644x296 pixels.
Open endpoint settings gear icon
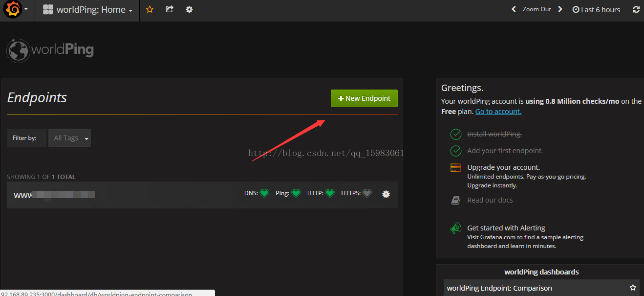click(x=386, y=194)
